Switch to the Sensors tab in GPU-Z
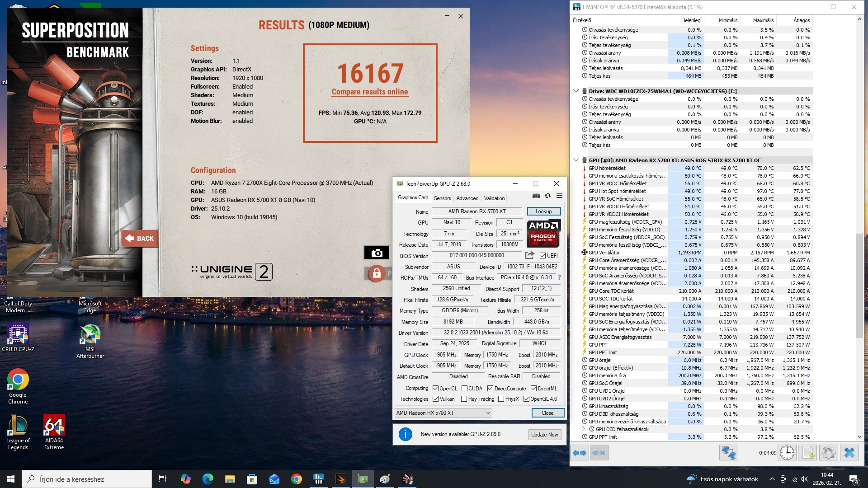This screenshot has height=488, width=868. pos(442,198)
